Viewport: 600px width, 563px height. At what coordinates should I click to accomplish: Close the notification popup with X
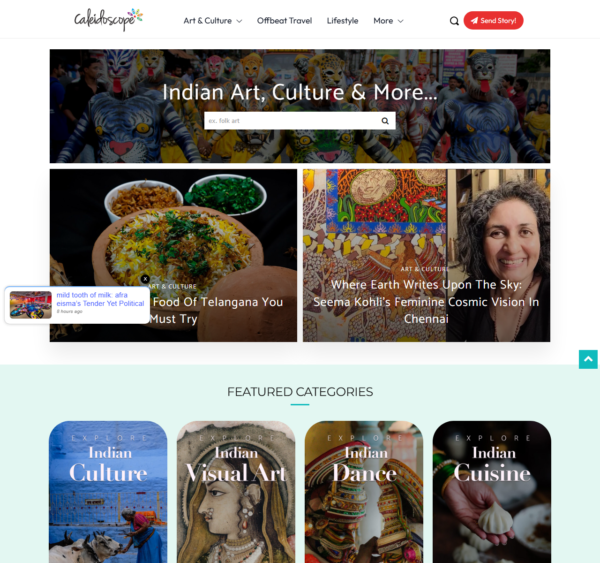pos(145,279)
